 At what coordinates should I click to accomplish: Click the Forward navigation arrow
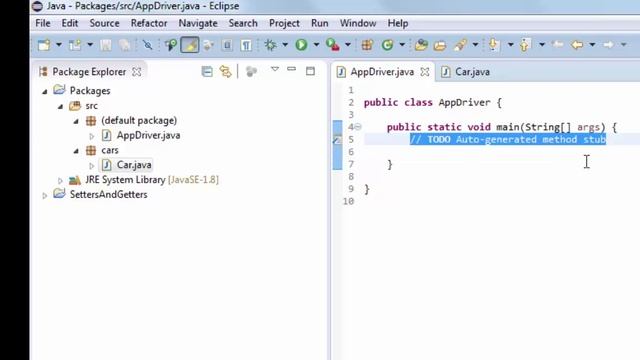(608, 44)
